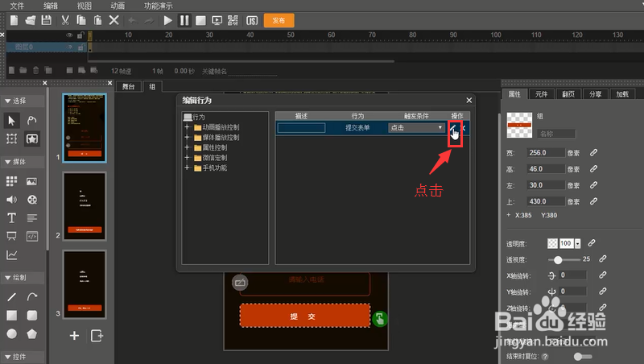Switch to the 分享 tab
This screenshot has height=364, width=644.
(x=595, y=94)
